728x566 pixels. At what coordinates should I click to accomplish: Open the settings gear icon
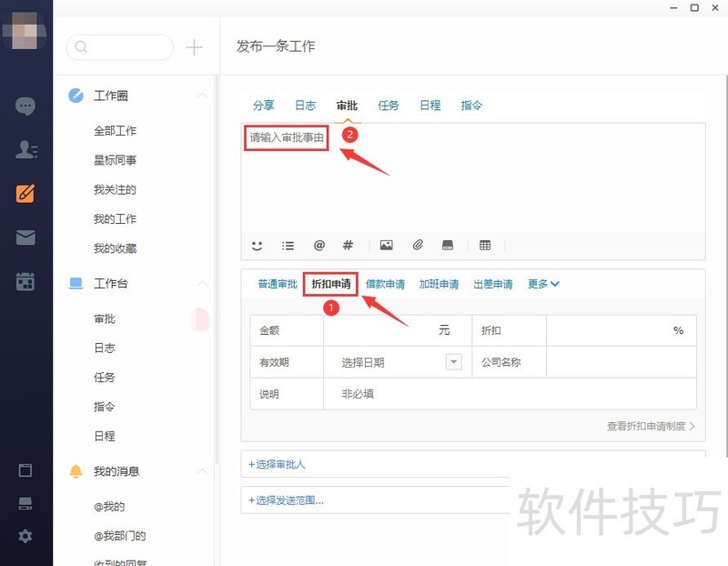pos(25,536)
